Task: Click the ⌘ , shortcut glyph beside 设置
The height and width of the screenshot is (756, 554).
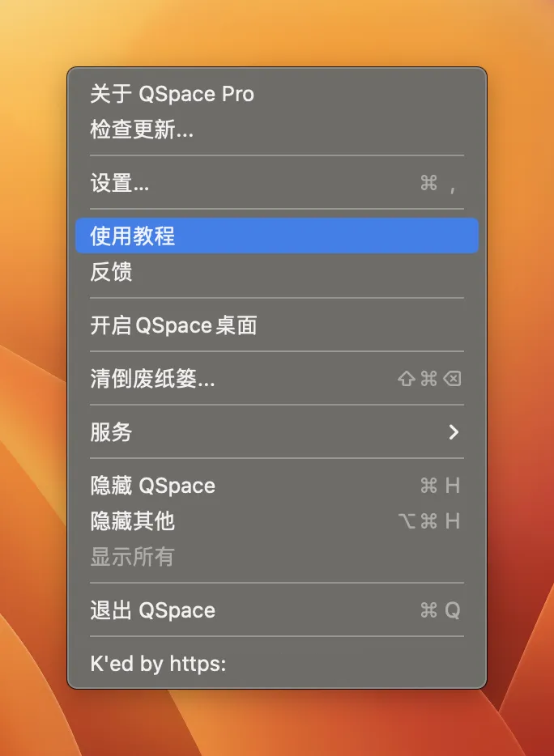Action: pyautogui.click(x=438, y=184)
